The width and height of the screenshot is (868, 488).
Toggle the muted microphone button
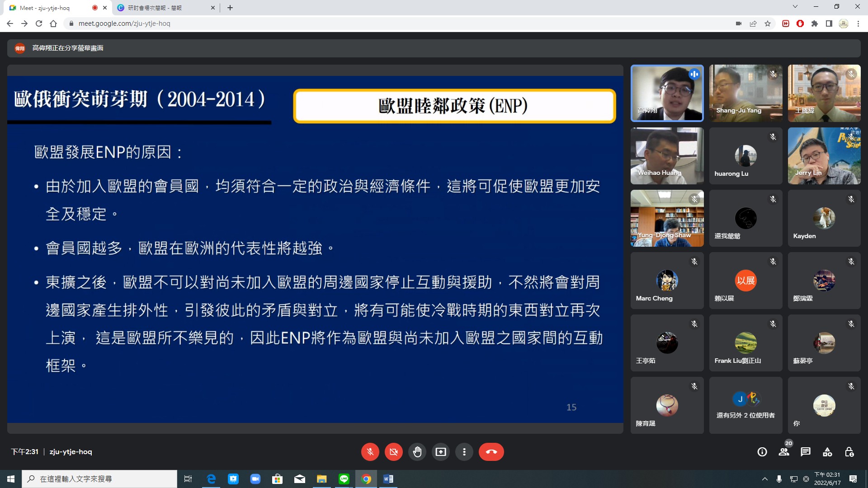[x=370, y=452]
